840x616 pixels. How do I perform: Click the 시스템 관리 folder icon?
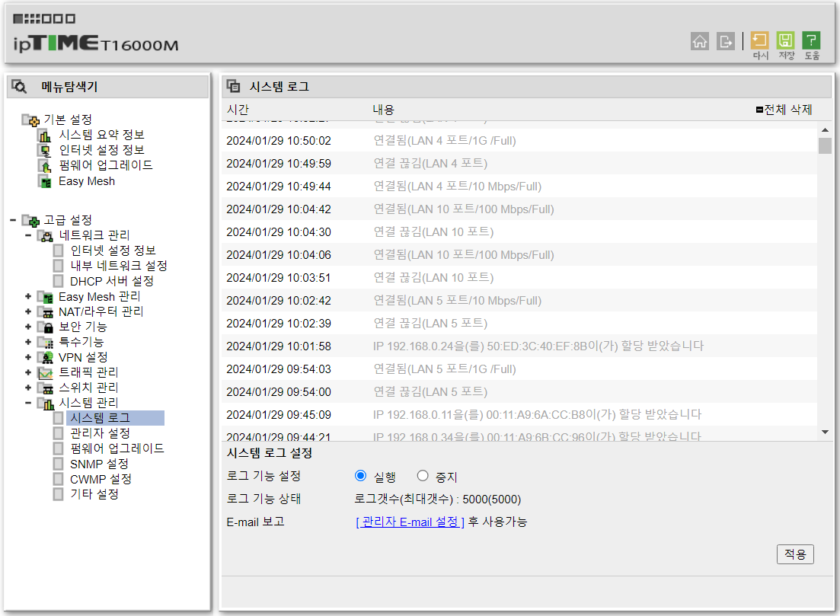pyautogui.click(x=46, y=404)
